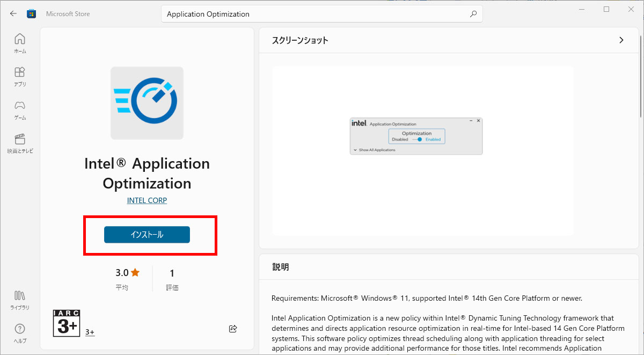The image size is (644, 355).
Task: Click the search magnifier icon
Action: pyautogui.click(x=473, y=14)
